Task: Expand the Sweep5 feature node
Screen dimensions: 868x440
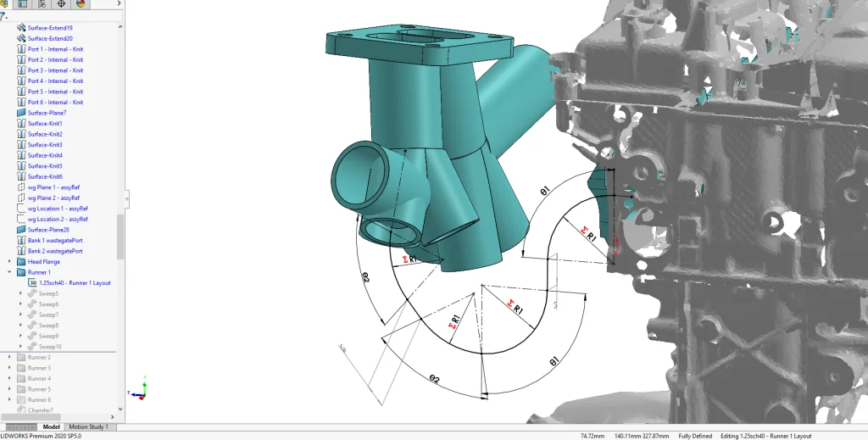Action: point(21,293)
